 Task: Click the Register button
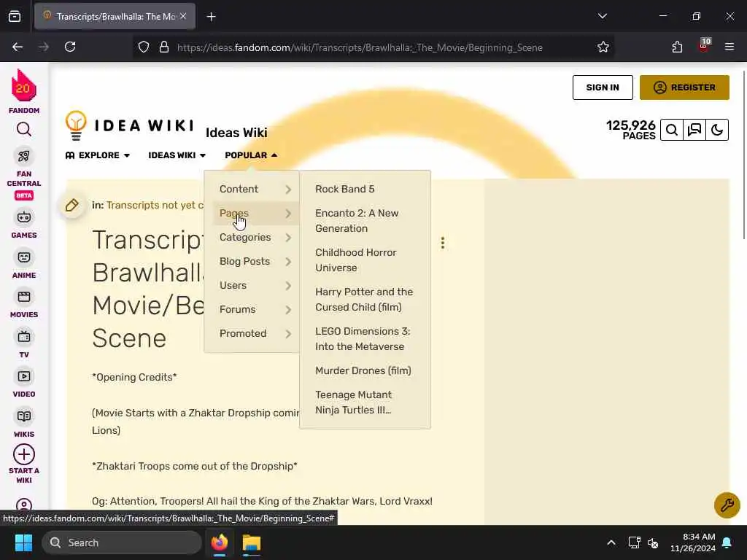684,87
